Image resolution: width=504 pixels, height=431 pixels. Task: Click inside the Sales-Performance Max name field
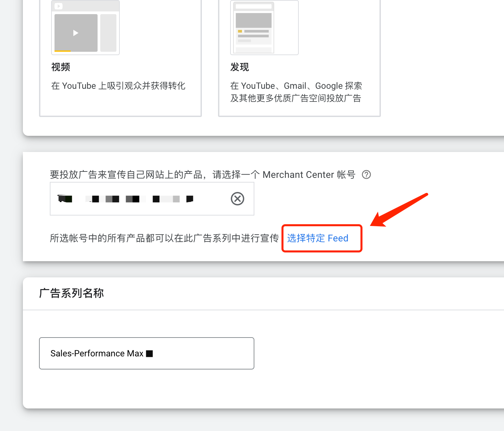pos(146,353)
